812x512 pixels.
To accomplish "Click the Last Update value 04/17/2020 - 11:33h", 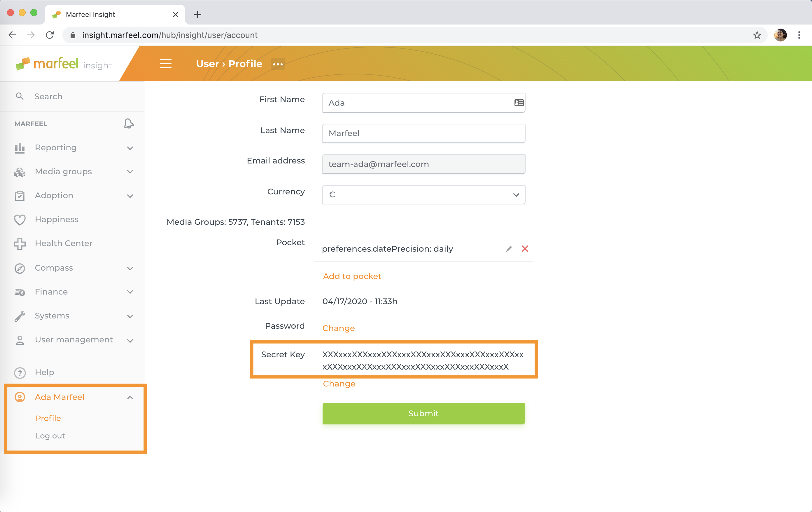I will tap(360, 301).
